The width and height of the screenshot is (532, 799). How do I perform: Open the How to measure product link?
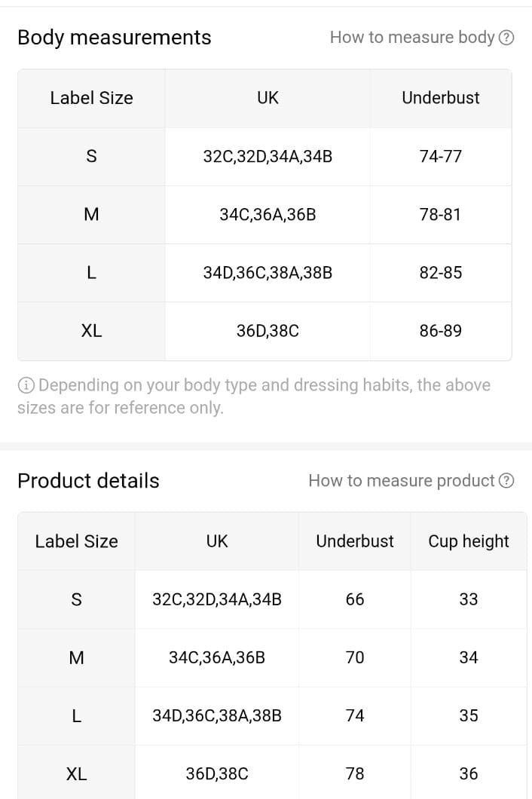click(x=411, y=480)
